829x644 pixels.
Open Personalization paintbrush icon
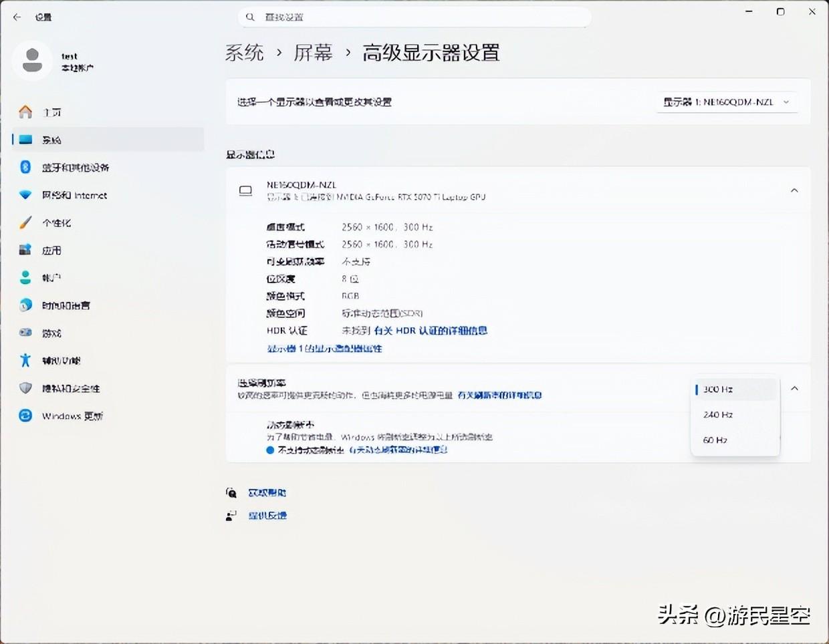25,222
